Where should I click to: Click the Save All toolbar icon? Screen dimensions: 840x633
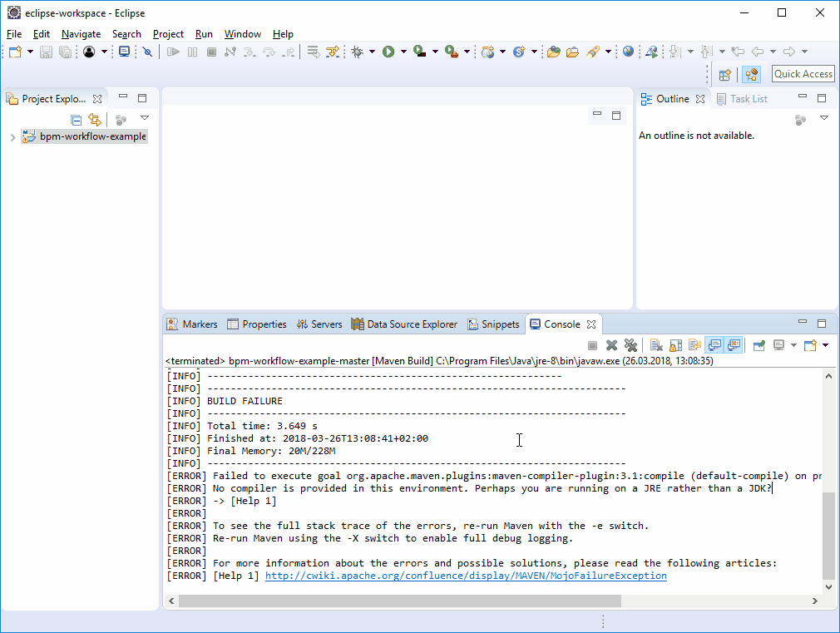[x=65, y=52]
